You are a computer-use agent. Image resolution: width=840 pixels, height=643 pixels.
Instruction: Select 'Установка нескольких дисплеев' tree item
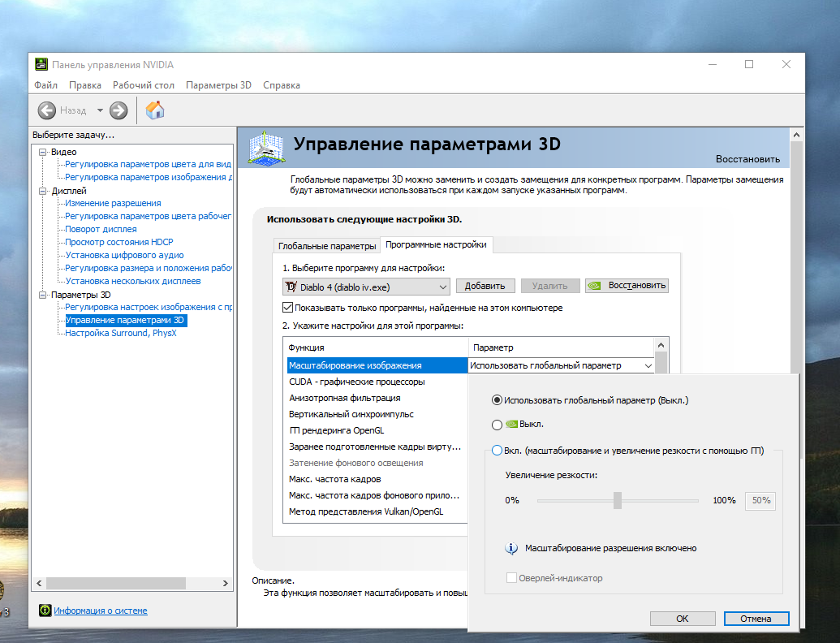(133, 281)
